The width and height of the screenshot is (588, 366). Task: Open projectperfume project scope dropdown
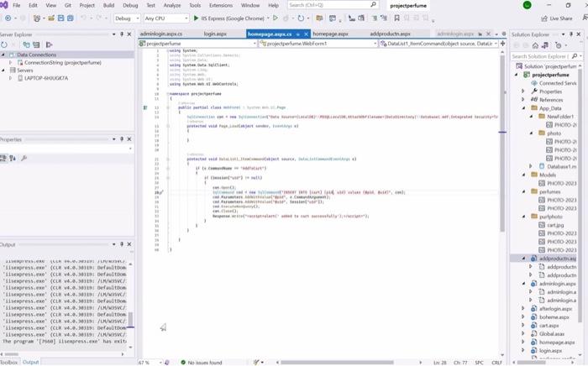197,44
